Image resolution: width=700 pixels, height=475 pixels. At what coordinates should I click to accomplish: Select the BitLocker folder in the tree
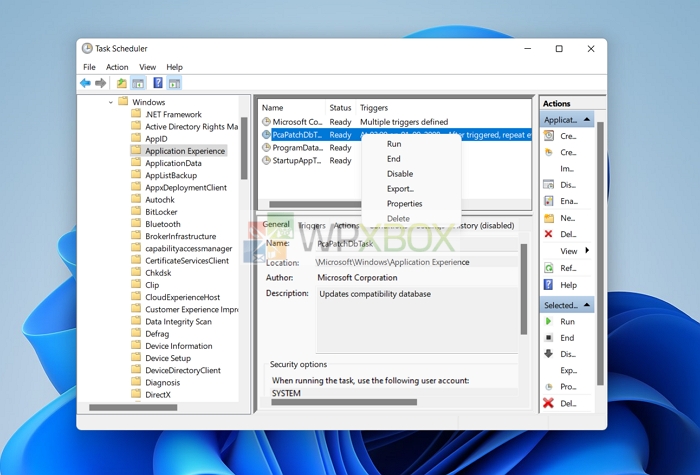pyautogui.click(x=161, y=212)
